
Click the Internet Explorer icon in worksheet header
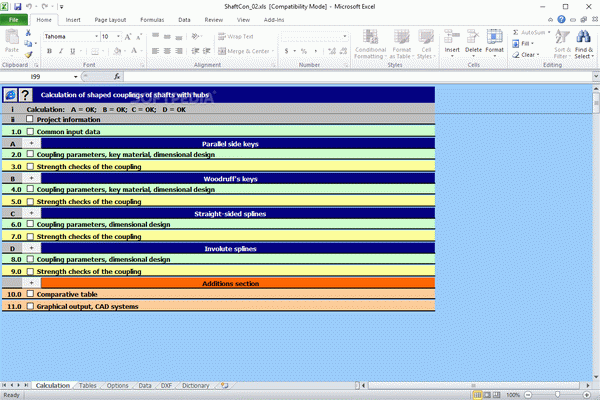click(10, 94)
